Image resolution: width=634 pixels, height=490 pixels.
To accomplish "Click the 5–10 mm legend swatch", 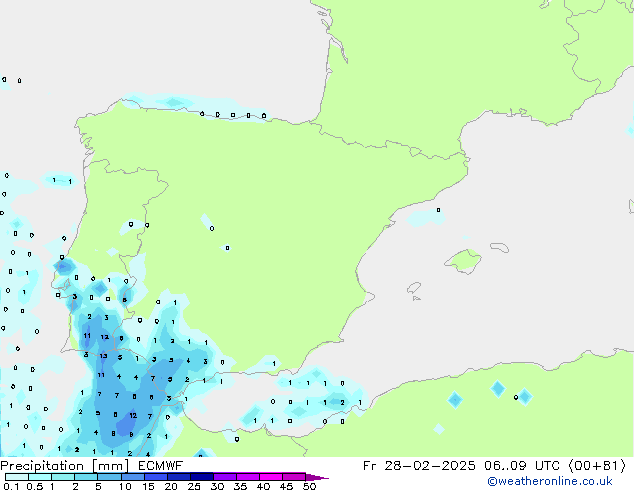I will point(109,477).
